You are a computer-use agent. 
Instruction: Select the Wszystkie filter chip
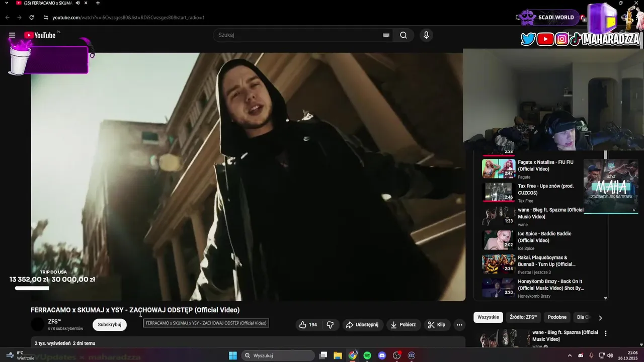(x=488, y=317)
